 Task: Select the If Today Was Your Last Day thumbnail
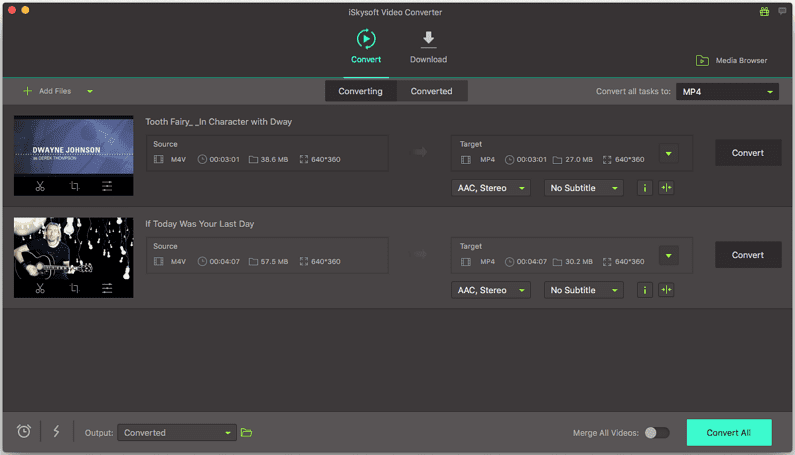tap(73, 250)
